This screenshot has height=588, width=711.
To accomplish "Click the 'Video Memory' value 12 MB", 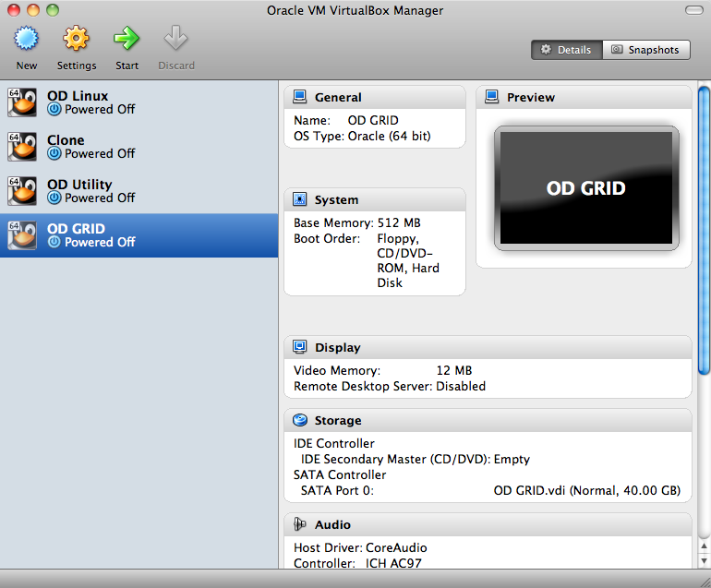I will click(x=454, y=370).
